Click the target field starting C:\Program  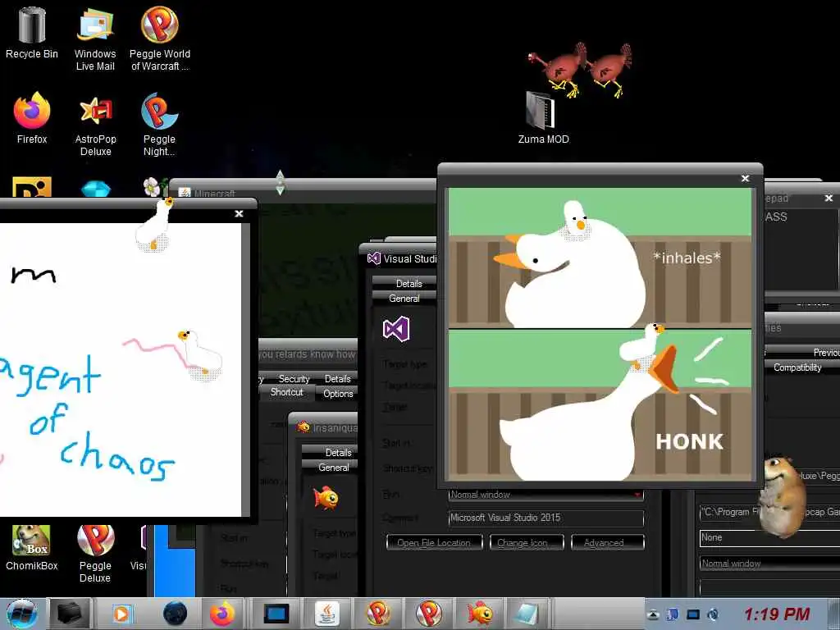click(x=769, y=512)
